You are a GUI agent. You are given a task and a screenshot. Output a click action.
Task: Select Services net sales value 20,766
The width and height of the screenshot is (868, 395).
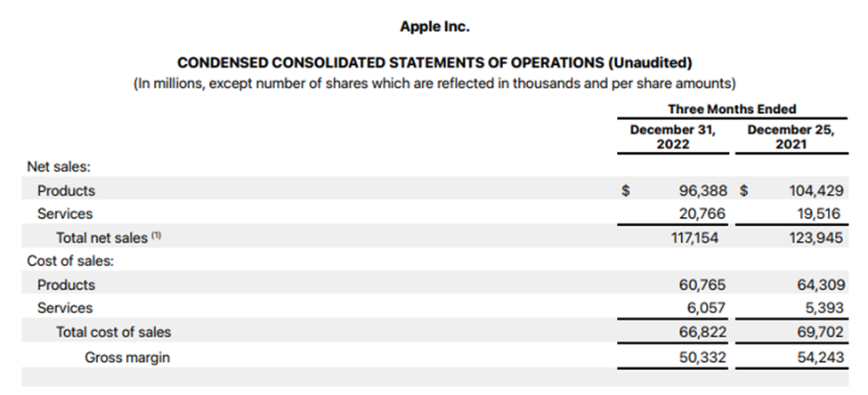(702, 214)
